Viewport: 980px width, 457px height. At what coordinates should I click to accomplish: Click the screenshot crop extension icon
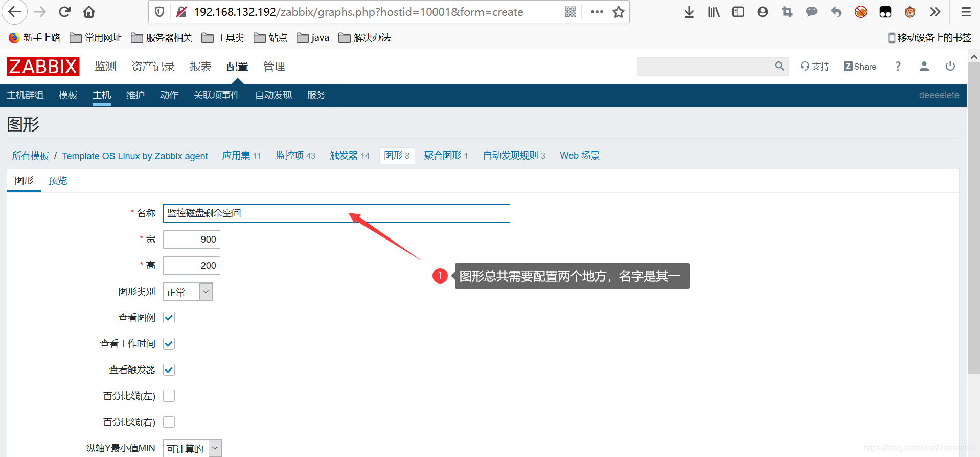(x=787, y=12)
